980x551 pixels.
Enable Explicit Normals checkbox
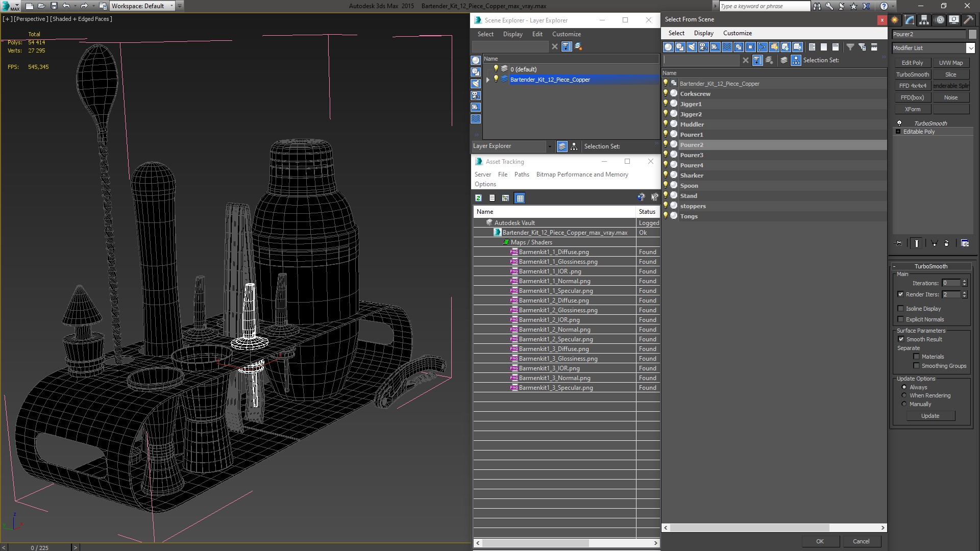[900, 319]
